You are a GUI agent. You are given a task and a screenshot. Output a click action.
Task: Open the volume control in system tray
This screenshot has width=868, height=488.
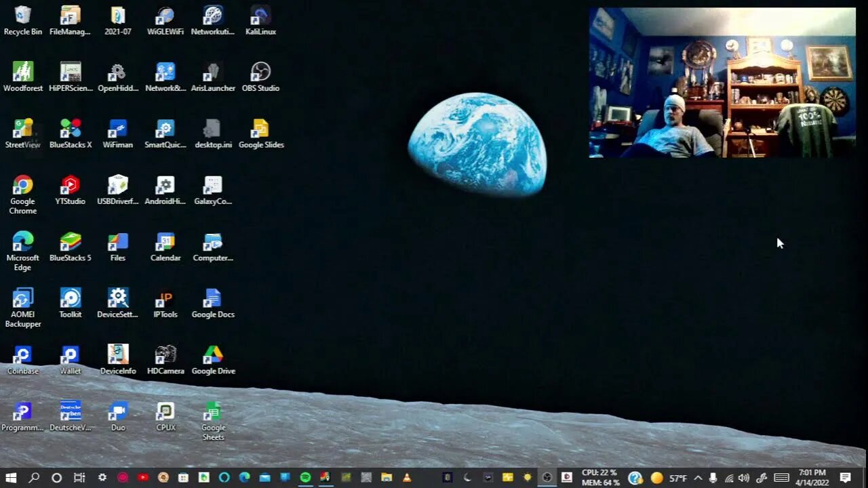[x=744, y=478]
